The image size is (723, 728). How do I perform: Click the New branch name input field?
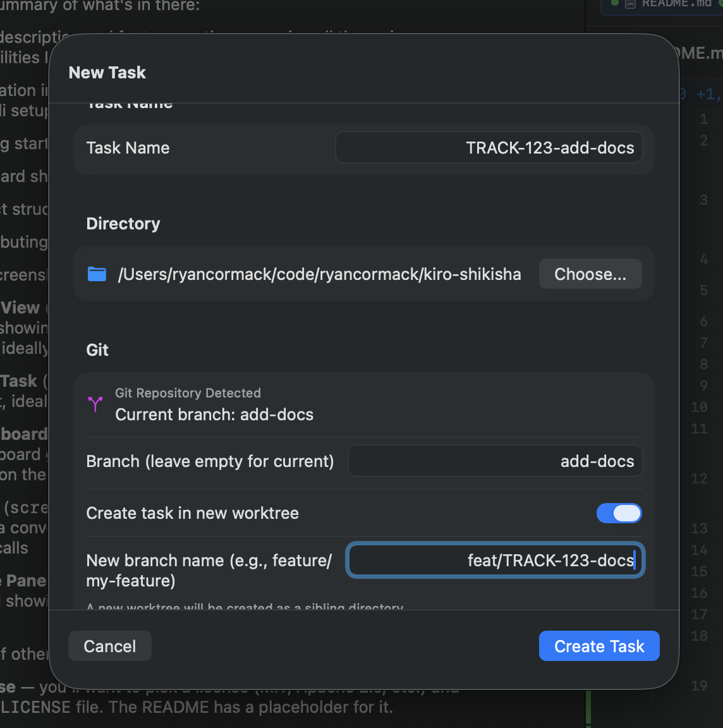(495, 560)
